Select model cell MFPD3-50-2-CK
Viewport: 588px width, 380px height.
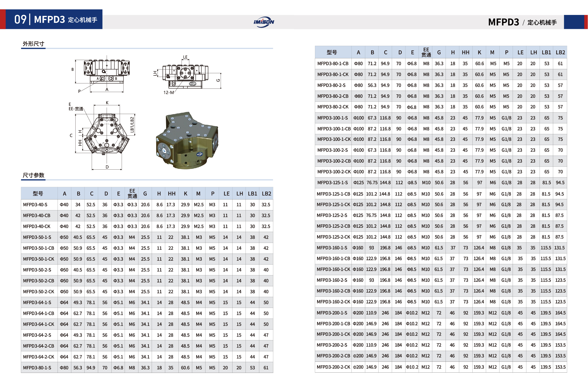click(39, 292)
